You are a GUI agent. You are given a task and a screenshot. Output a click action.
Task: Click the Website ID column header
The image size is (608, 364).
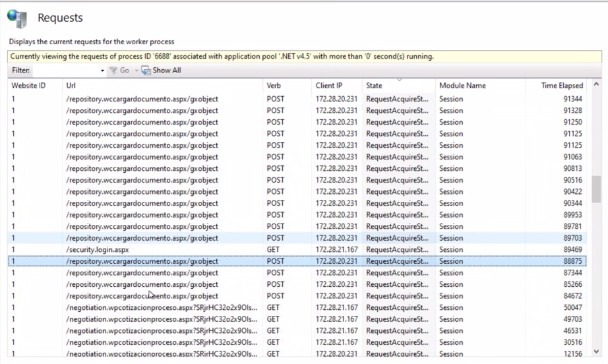click(28, 86)
